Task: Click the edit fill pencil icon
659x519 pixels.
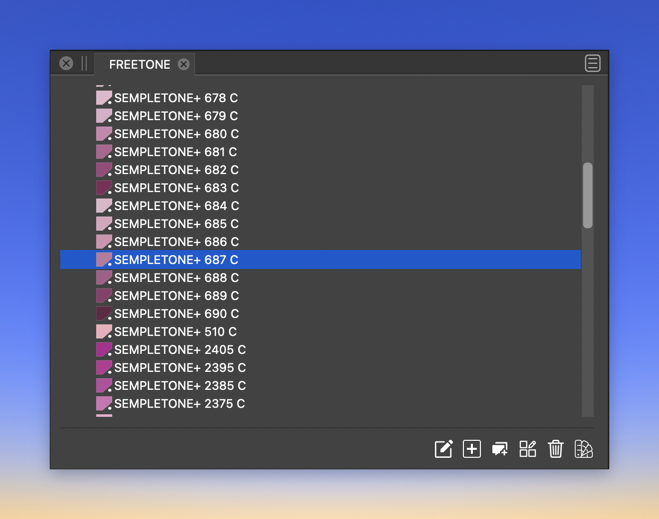Action: click(x=443, y=449)
